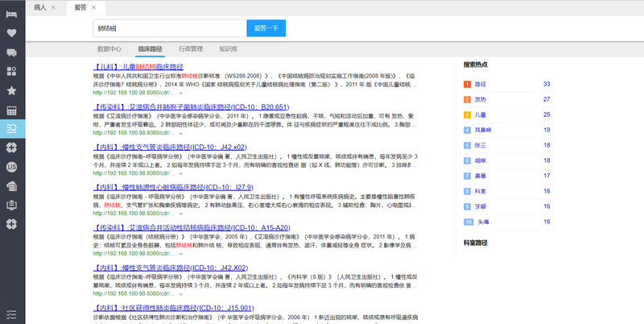Select hot search term 牙龈

click(x=480, y=206)
